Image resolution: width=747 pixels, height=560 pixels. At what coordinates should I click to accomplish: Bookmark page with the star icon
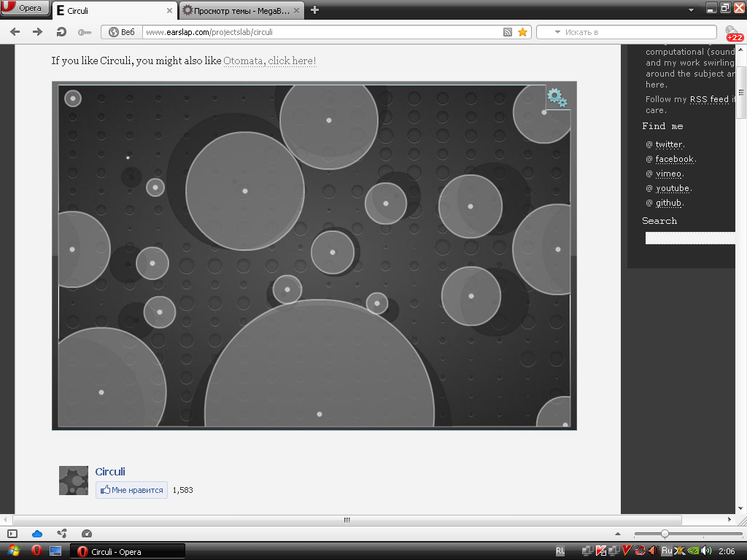pyautogui.click(x=522, y=32)
